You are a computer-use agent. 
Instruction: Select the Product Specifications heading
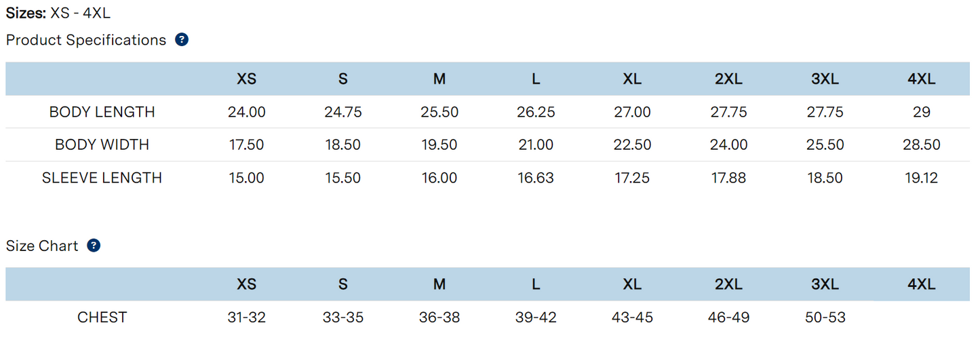(x=86, y=40)
